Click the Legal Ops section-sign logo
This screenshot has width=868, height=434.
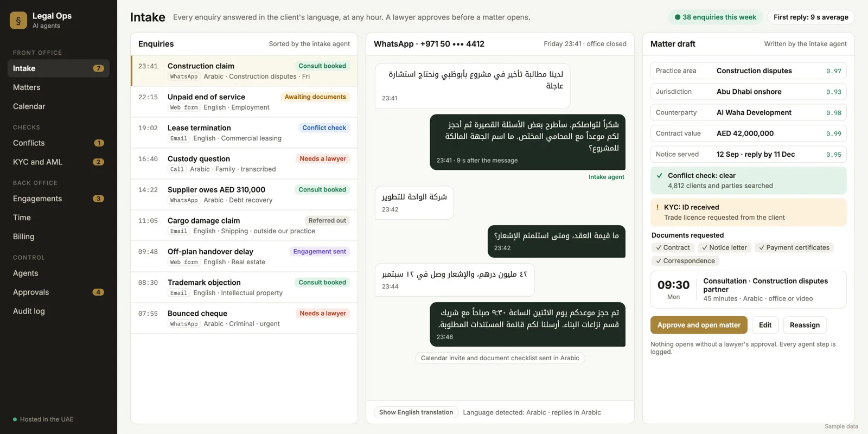coord(18,21)
